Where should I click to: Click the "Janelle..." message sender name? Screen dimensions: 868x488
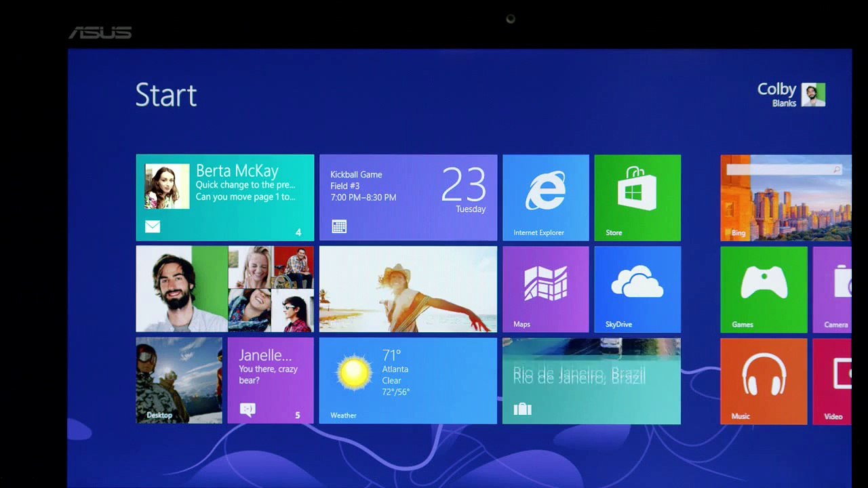pyautogui.click(x=265, y=354)
